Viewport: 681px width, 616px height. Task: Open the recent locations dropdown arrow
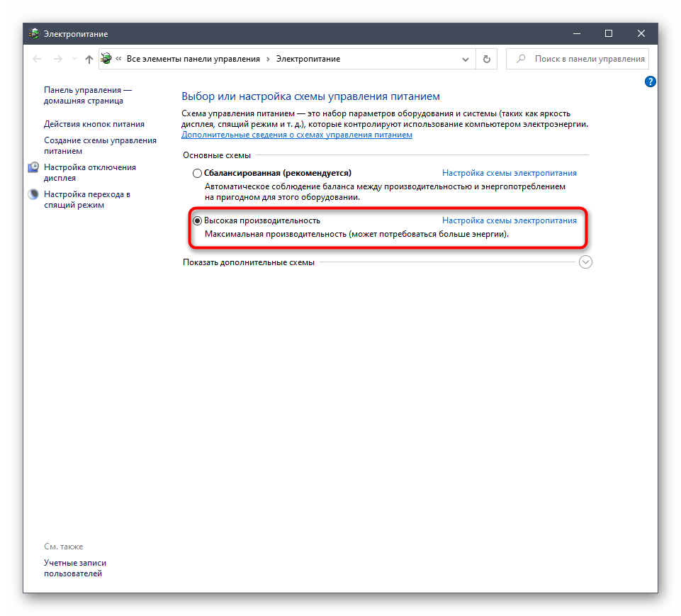(74, 60)
